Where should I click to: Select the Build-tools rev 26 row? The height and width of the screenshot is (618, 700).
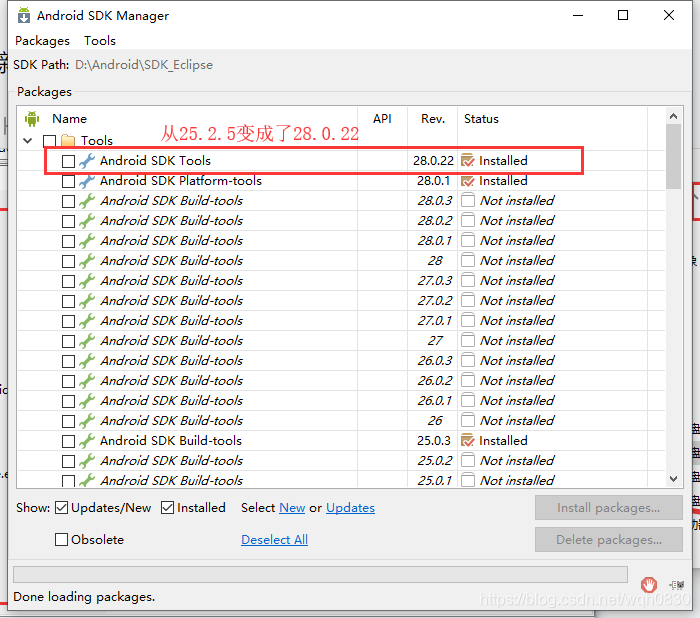point(341,421)
